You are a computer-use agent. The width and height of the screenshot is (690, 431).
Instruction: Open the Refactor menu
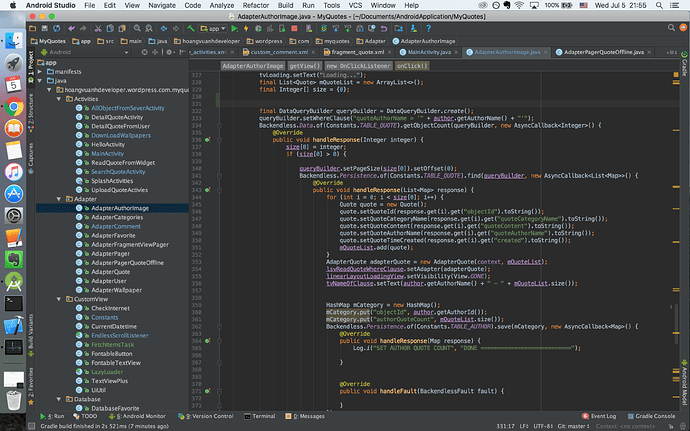(x=256, y=5)
